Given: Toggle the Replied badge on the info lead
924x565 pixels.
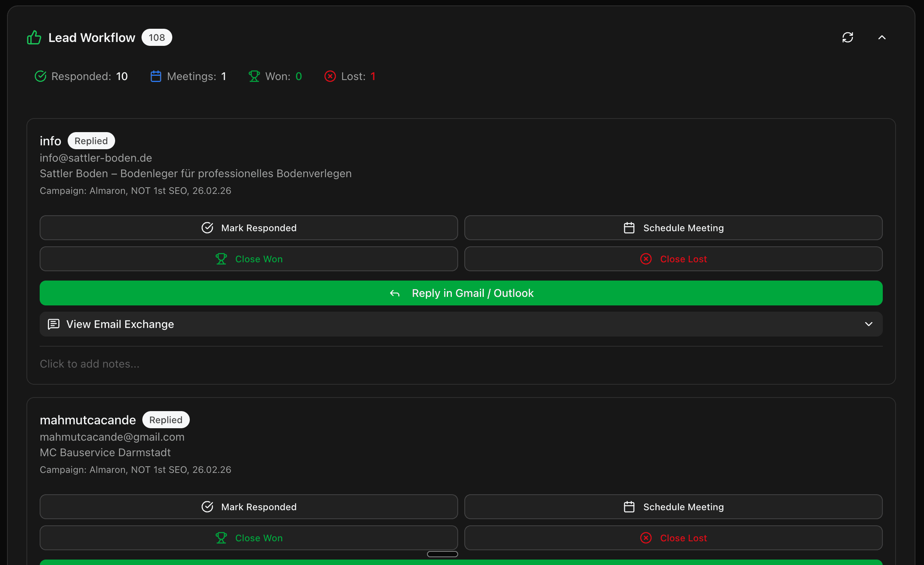Looking at the screenshot, I should pos(91,141).
